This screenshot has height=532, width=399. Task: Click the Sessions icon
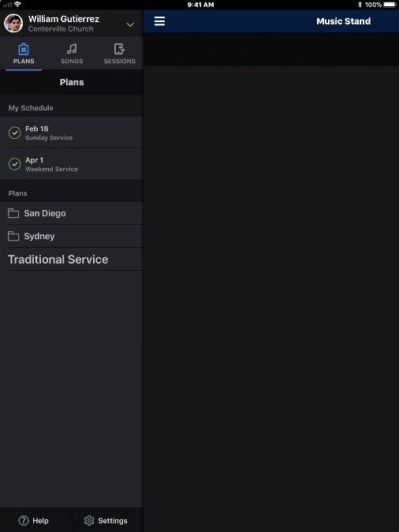(x=119, y=49)
